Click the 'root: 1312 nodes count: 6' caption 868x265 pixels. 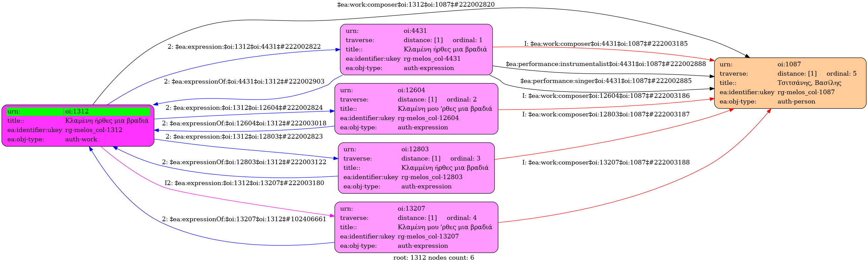click(x=433, y=258)
